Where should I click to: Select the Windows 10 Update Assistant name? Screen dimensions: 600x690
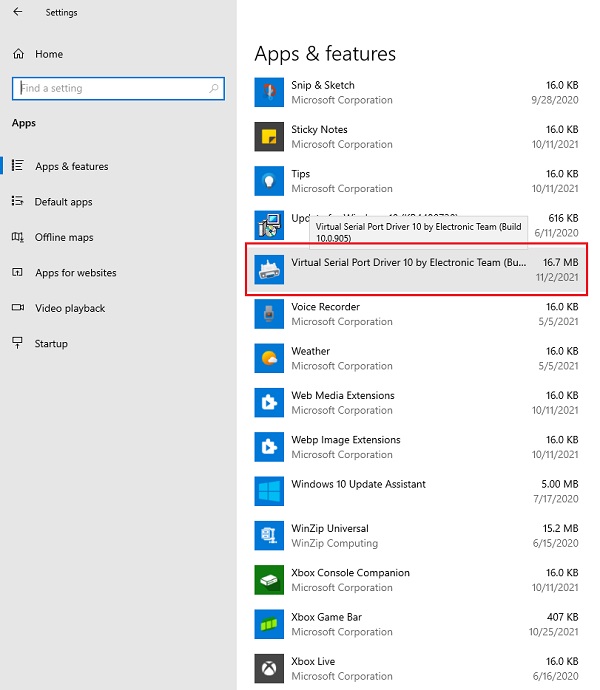(358, 484)
